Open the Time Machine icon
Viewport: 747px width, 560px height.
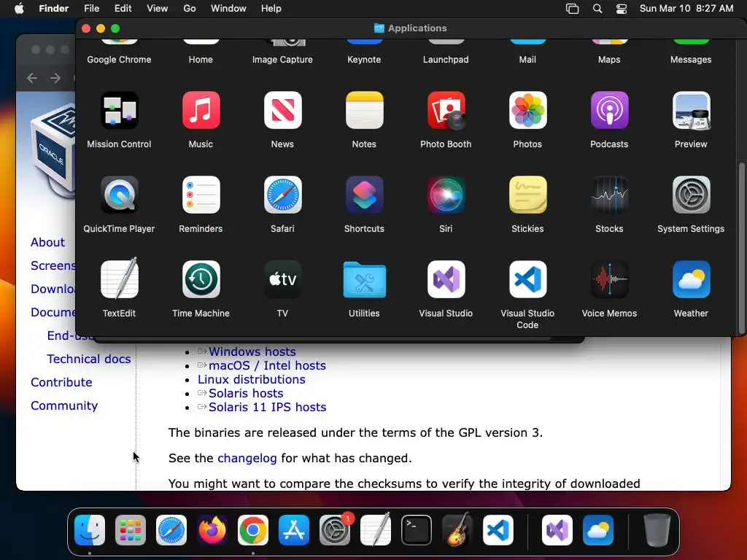coord(201,279)
